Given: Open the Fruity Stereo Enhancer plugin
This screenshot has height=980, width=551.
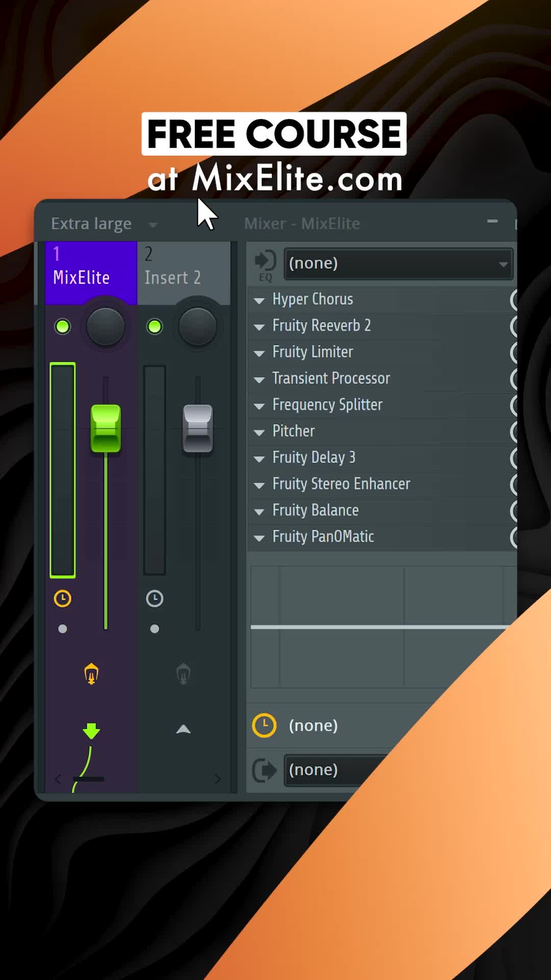Looking at the screenshot, I should pos(341,484).
